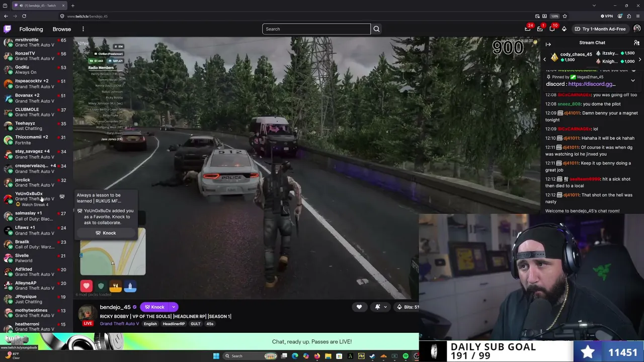Click the purple Knock button below stream
Image resolution: width=644 pixels, height=362 pixels.
155,307
